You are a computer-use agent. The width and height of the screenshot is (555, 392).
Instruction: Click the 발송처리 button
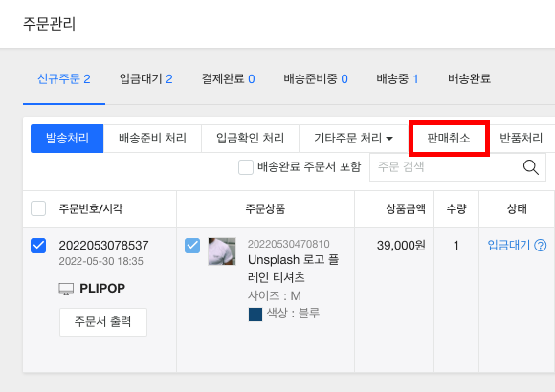point(67,139)
